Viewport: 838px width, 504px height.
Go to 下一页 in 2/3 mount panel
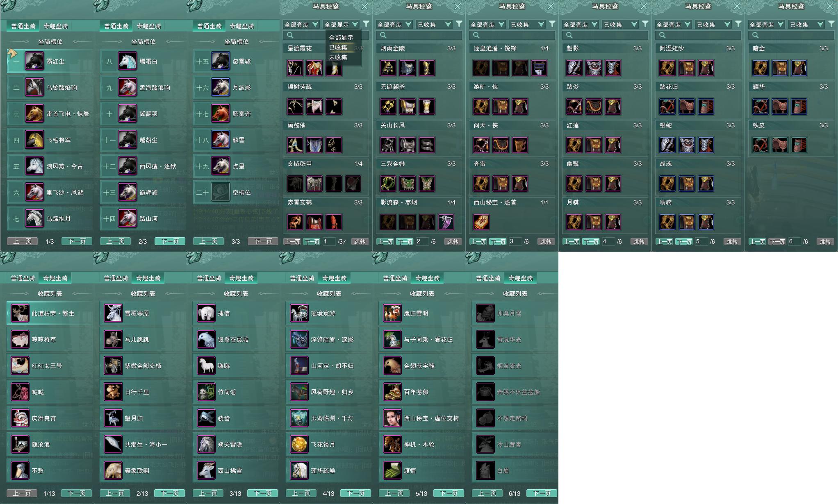coord(170,241)
